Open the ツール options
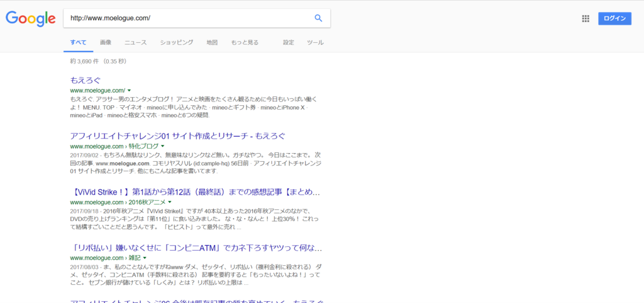This screenshot has width=644, height=303. (316, 42)
